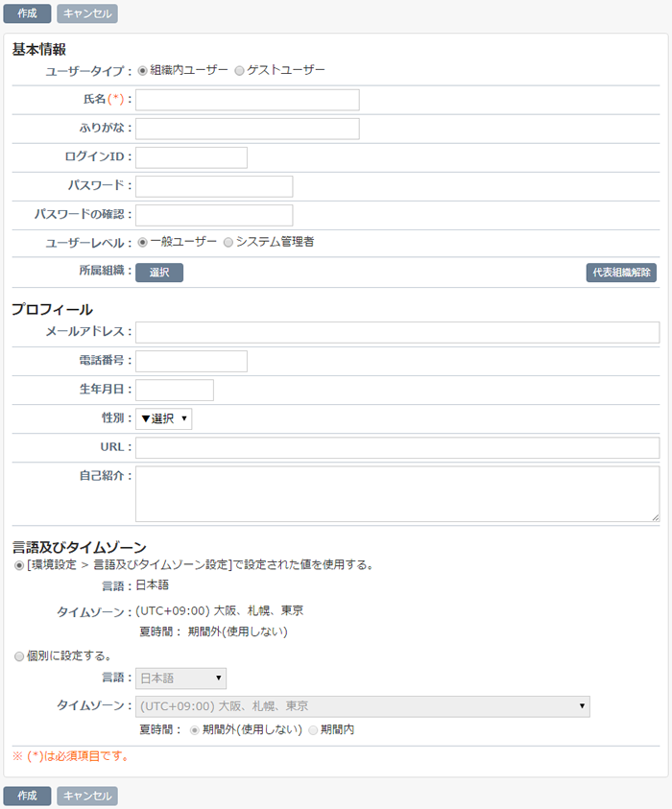Click the 自己紹介 text area
Image resolution: width=672 pixels, height=809 pixels.
click(x=397, y=493)
